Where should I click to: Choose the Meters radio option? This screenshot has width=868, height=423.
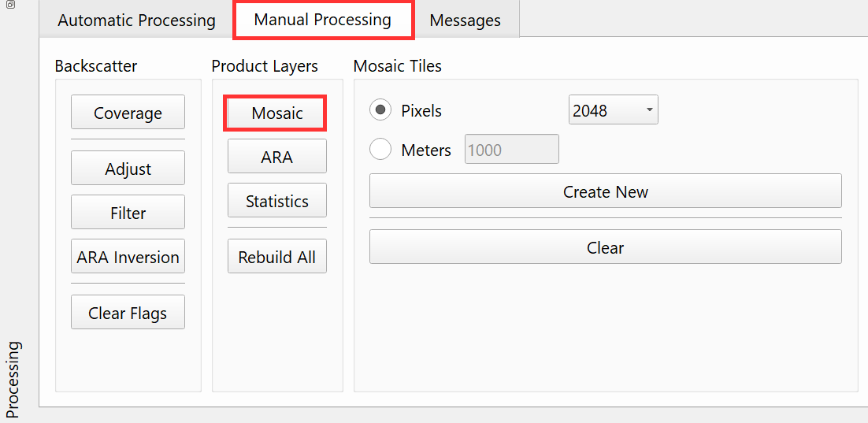380,150
